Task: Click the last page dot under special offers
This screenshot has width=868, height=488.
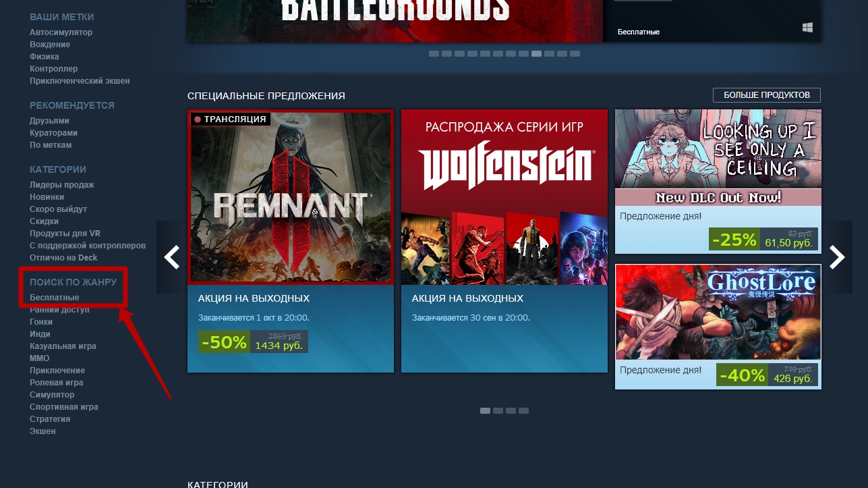Action: coord(523,410)
